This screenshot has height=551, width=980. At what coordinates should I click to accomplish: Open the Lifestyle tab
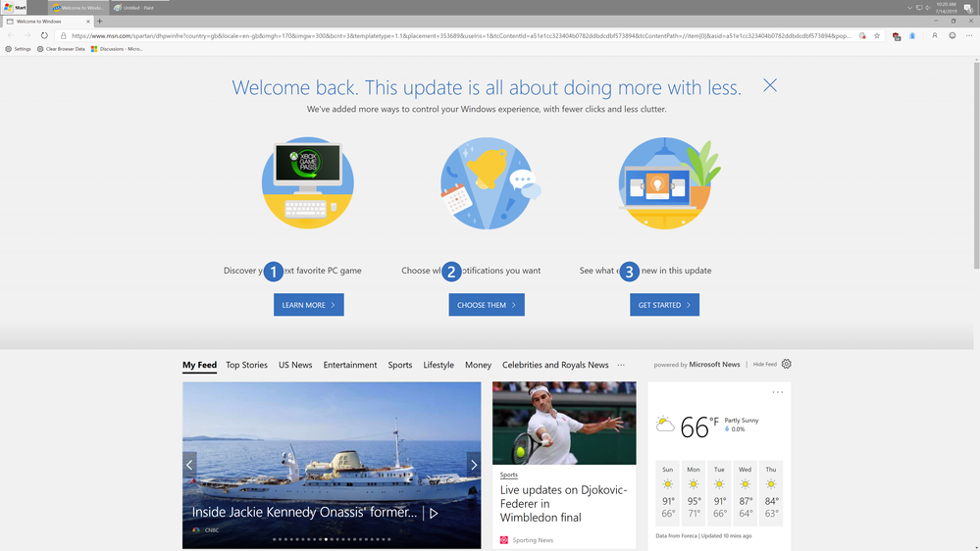(438, 365)
